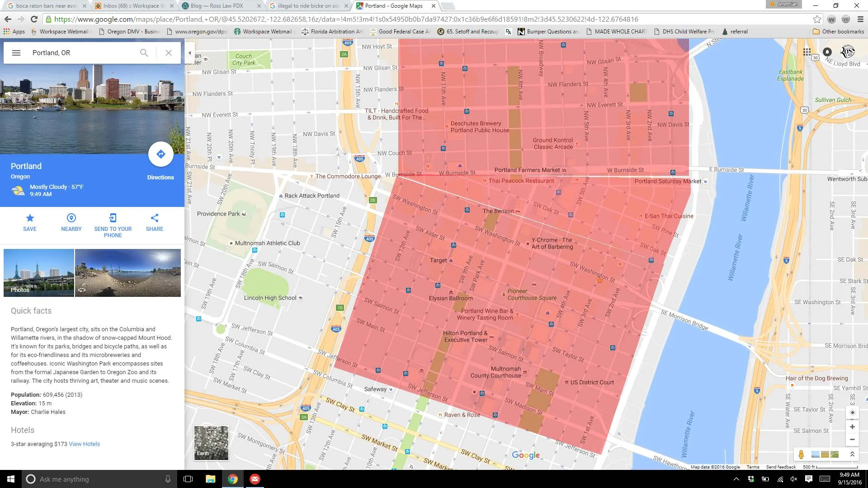This screenshot has height=488, width=868.
Task: Bookmark this page with the star
Action: tap(817, 19)
